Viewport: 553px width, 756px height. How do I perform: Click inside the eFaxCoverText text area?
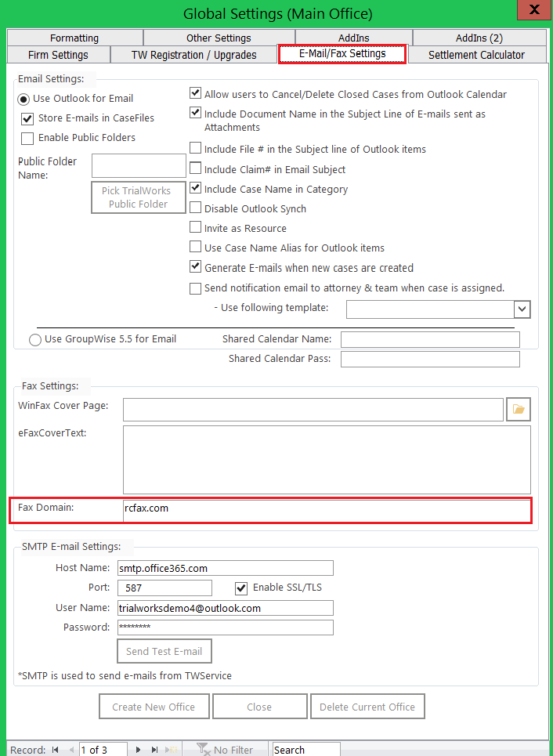tap(327, 460)
